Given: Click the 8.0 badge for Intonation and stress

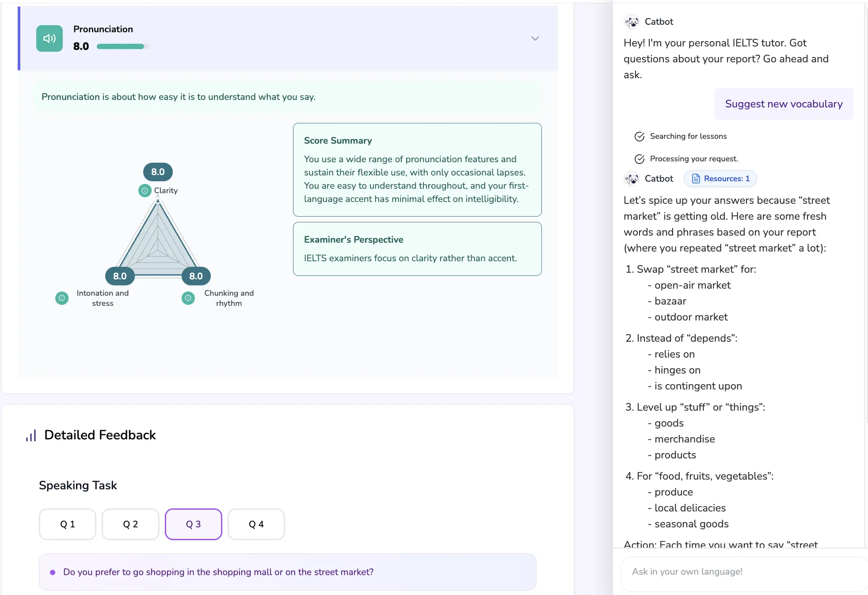Looking at the screenshot, I should pyautogui.click(x=120, y=276).
